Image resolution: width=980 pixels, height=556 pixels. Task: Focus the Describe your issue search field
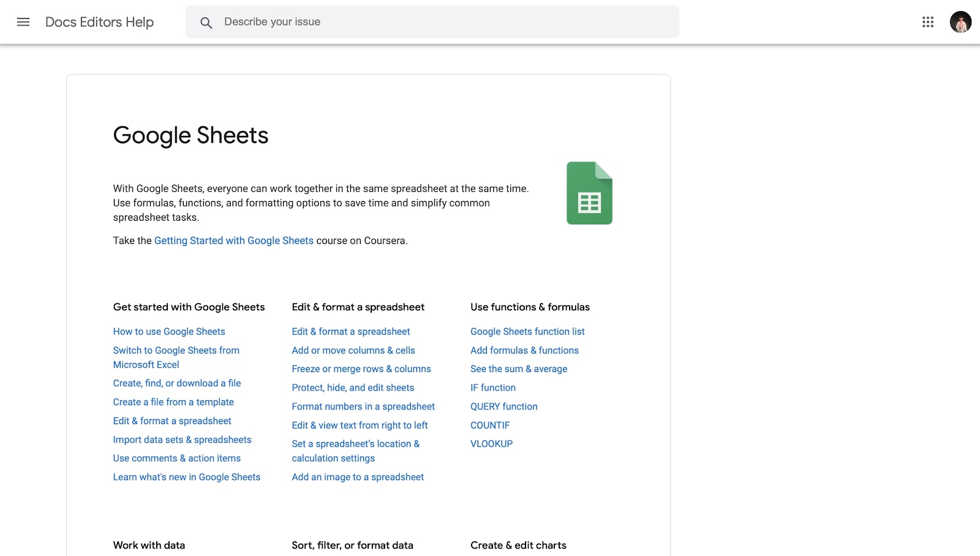point(432,22)
